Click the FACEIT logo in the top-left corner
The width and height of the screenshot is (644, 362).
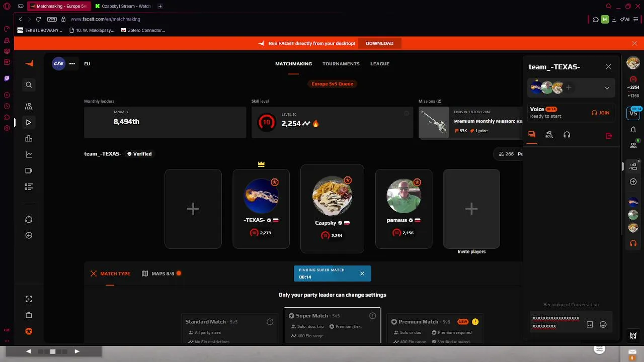pyautogui.click(x=29, y=63)
